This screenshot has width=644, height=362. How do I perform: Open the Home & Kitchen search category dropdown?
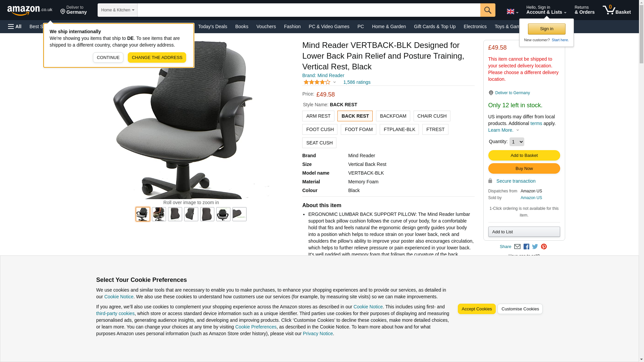(x=117, y=10)
